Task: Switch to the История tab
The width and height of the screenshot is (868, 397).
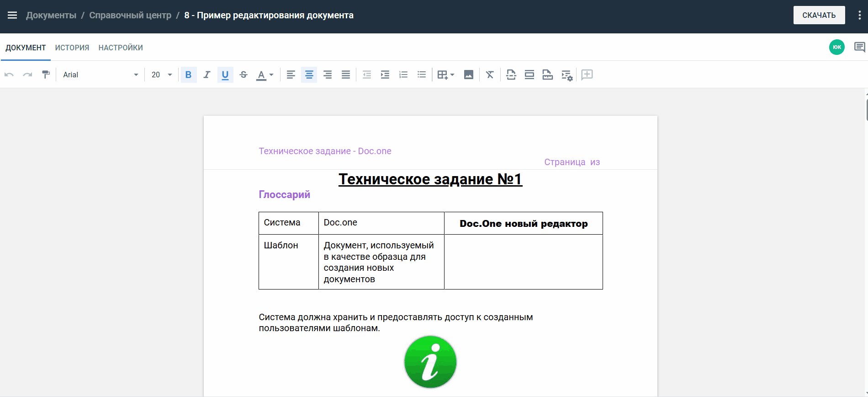Action: pyautogui.click(x=72, y=48)
